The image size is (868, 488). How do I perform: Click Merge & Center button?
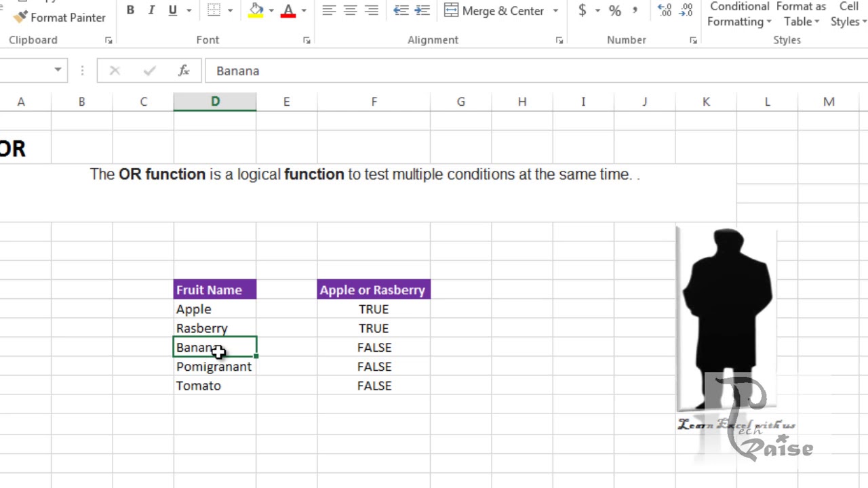coord(494,10)
